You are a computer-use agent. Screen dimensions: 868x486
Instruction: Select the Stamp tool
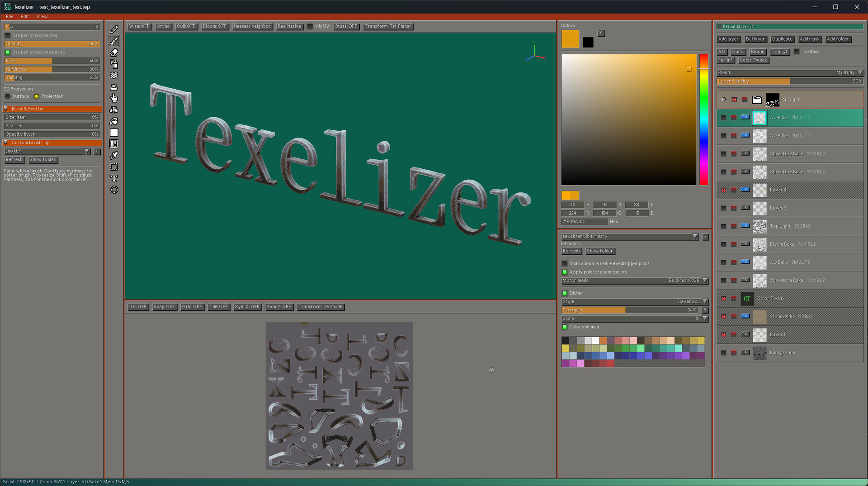pos(114,87)
